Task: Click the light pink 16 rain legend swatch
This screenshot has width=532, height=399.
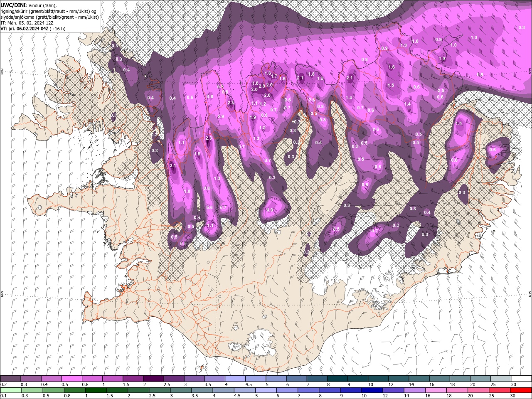Action: (x=436, y=390)
